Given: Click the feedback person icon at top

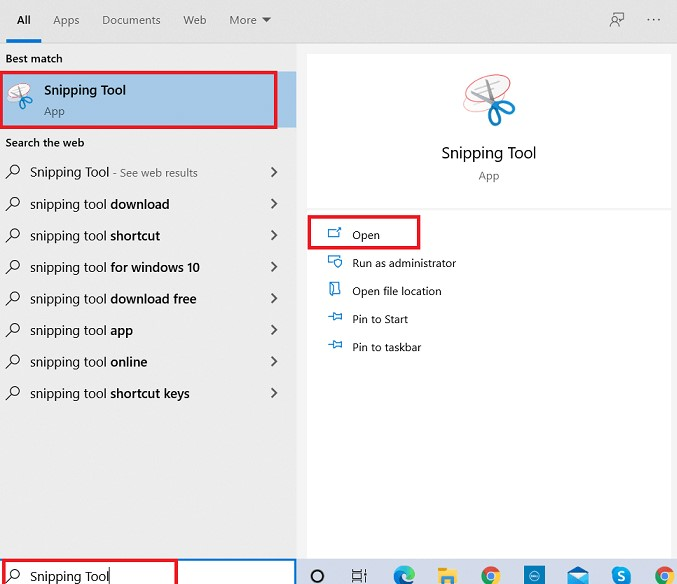Looking at the screenshot, I should (617, 20).
